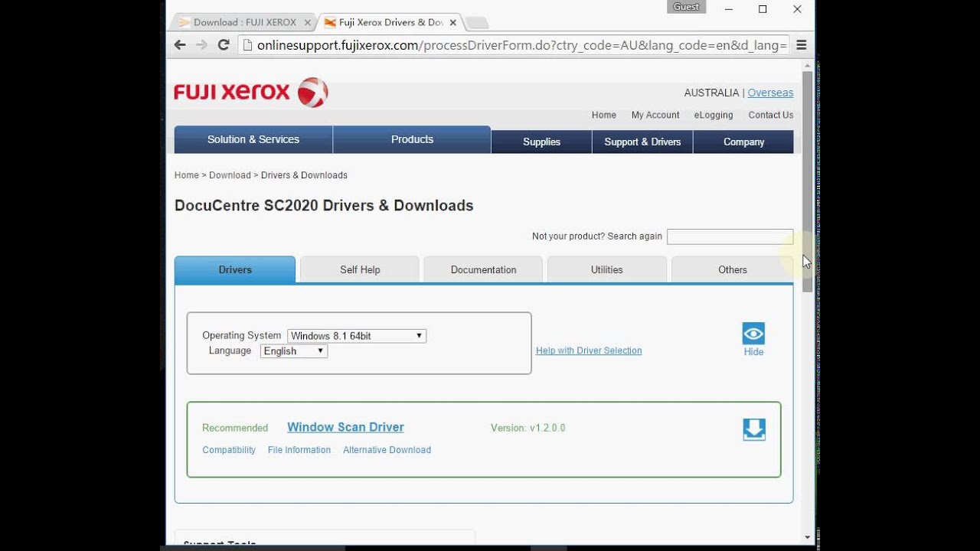Open the Supplies menu
The height and width of the screenshot is (551, 980).
coord(541,142)
